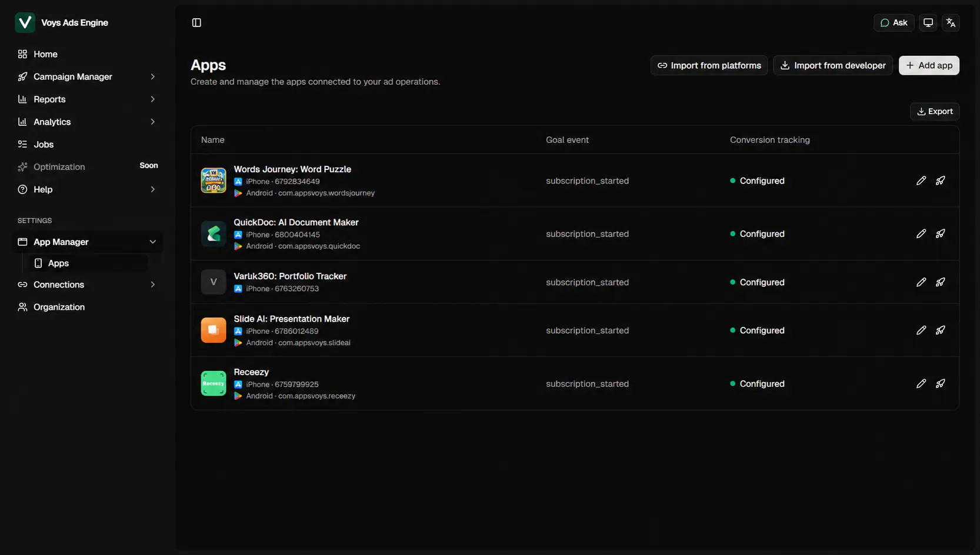This screenshot has height=555, width=980.
Task: Export the apps list
Action: 935,111
